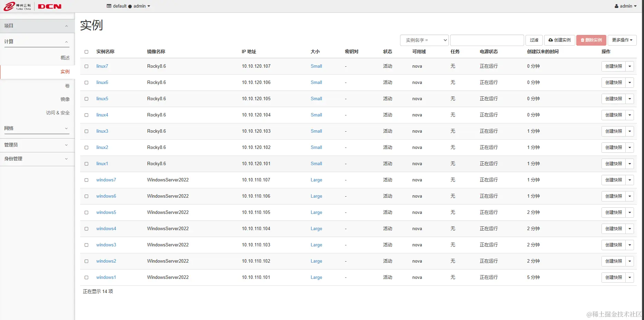This screenshot has width=644, height=320.
Task: Focus the filter text input field
Action: pos(487,40)
